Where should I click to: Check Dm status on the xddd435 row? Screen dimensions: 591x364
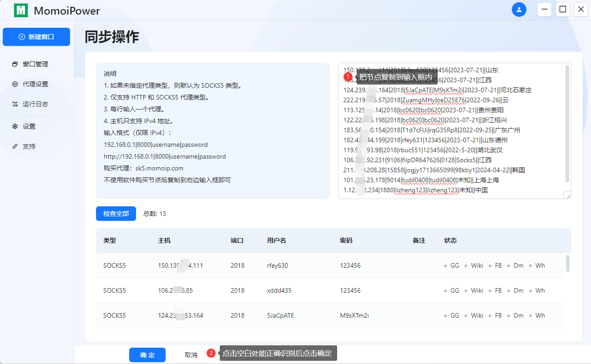[x=518, y=290]
